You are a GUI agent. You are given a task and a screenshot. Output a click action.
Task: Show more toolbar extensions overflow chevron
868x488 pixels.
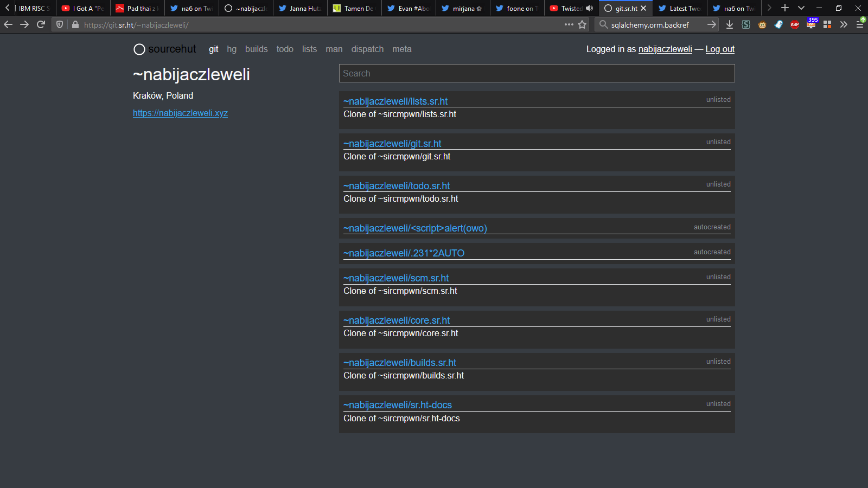(x=844, y=24)
